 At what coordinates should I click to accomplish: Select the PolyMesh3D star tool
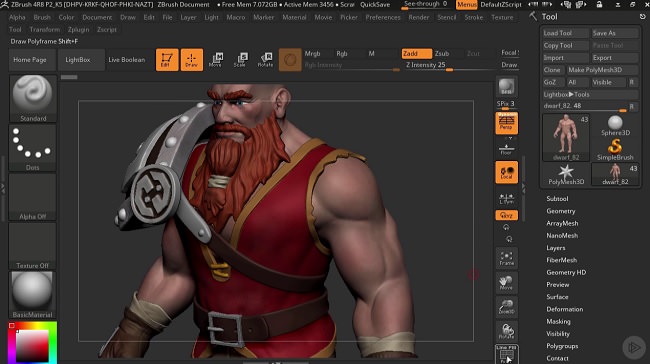[x=566, y=174]
